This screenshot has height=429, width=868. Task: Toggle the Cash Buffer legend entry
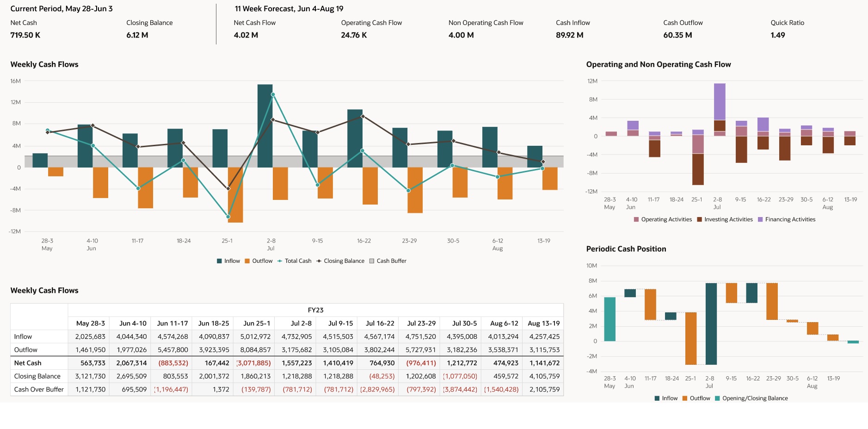click(372, 261)
